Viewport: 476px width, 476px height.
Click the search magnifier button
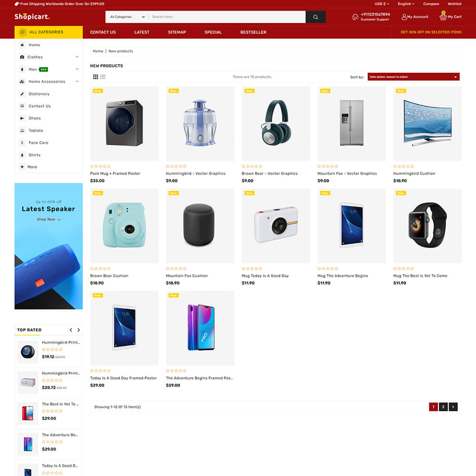[x=316, y=17]
